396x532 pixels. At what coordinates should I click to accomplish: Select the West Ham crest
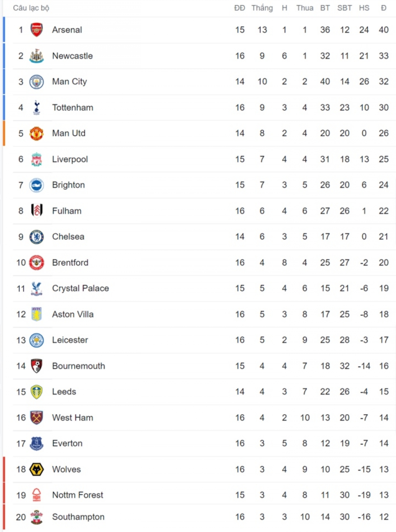click(x=37, y=417)
